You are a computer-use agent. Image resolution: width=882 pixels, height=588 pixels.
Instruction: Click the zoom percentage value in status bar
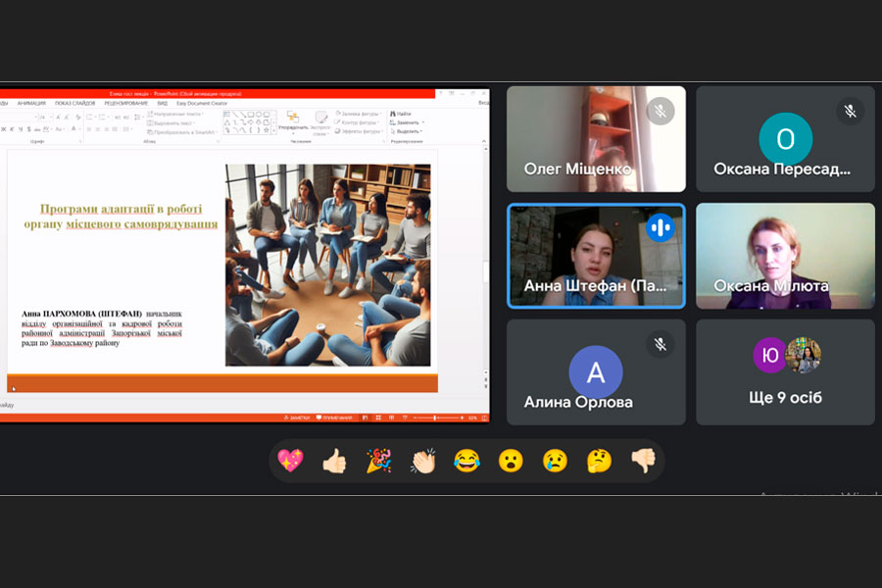(x=472, y=417)
